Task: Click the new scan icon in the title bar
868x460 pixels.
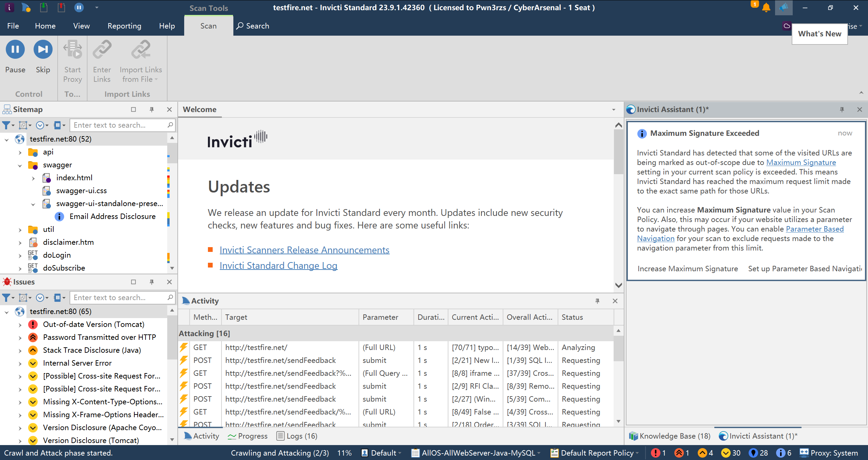Action: [x=26, y=7]
